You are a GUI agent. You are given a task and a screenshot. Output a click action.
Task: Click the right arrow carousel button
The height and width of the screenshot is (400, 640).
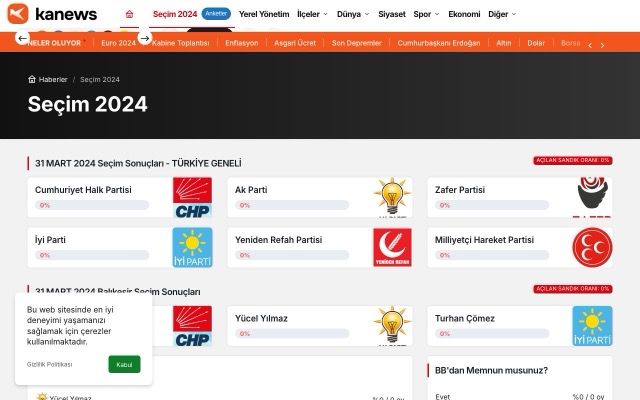tap(144, 38)
